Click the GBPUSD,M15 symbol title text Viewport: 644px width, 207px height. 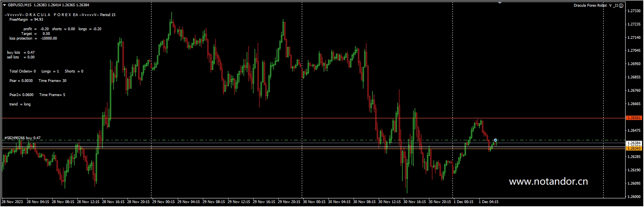tap(20, 5)
